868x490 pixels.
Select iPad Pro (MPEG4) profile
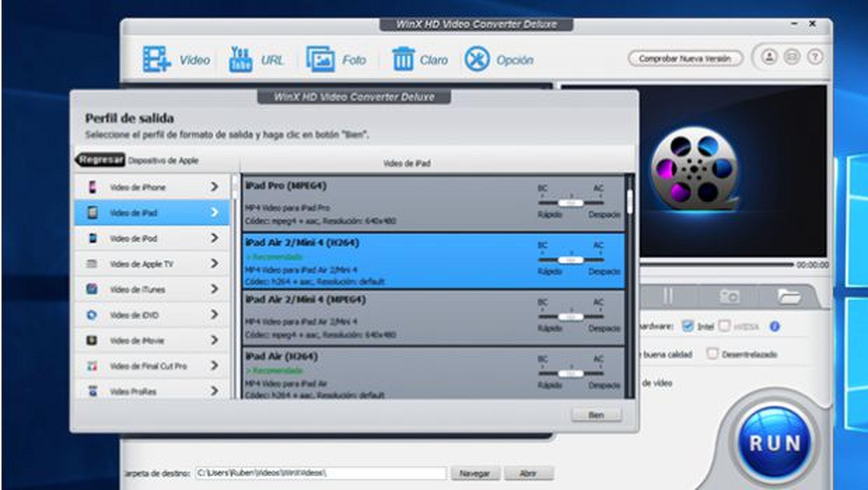pos(433,203)
